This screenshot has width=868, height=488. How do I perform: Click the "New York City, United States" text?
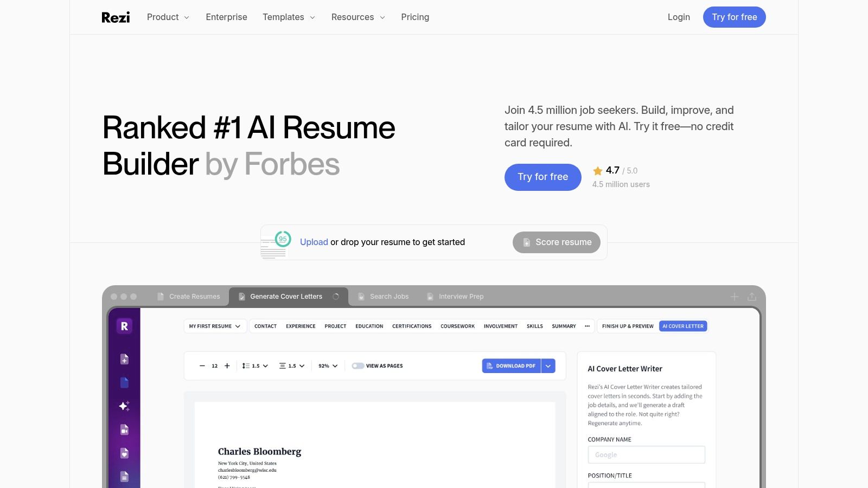(x=247, y=464)
